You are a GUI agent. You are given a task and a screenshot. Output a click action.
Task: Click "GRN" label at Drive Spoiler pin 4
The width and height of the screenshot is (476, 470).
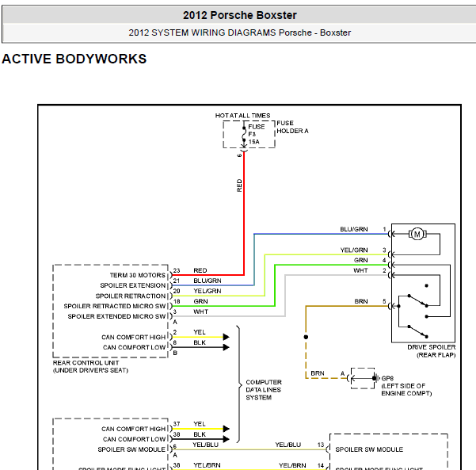tap(360, 260)
